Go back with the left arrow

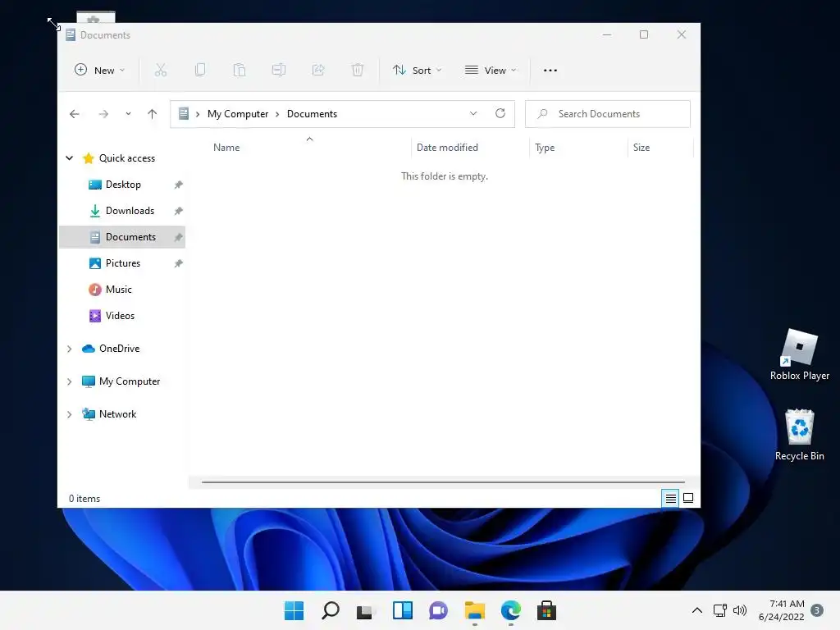pyautogui.click(x=75, y=114)
